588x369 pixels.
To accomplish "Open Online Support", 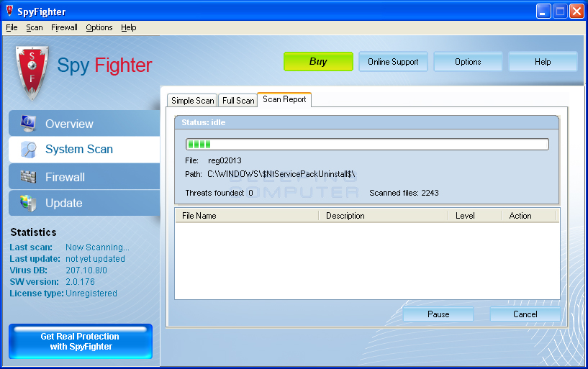I will [x=393, y=62].
